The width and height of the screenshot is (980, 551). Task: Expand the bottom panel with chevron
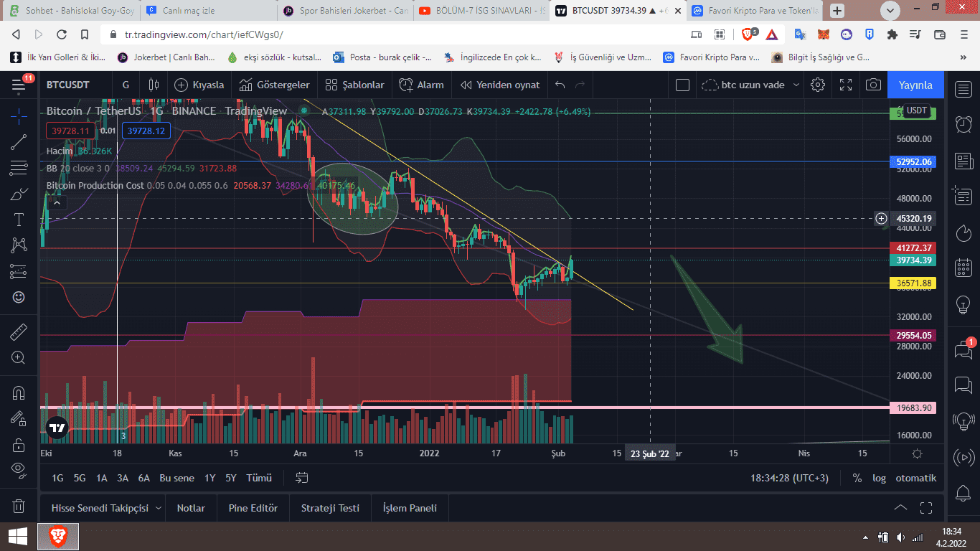[x=900, y=508]
